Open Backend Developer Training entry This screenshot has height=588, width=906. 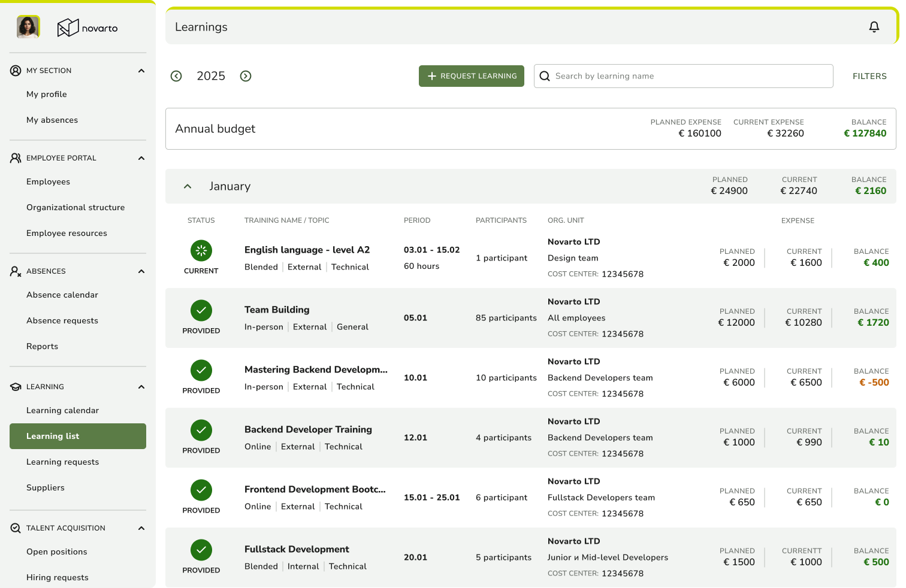click(x=308, y=429)
